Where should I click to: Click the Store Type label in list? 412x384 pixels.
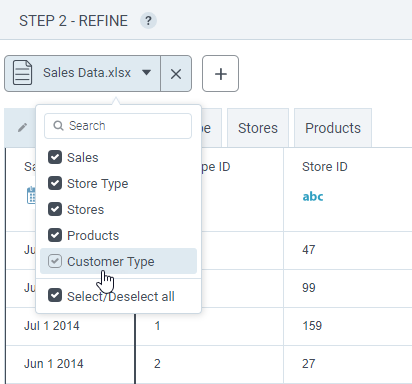coord(98,184)
